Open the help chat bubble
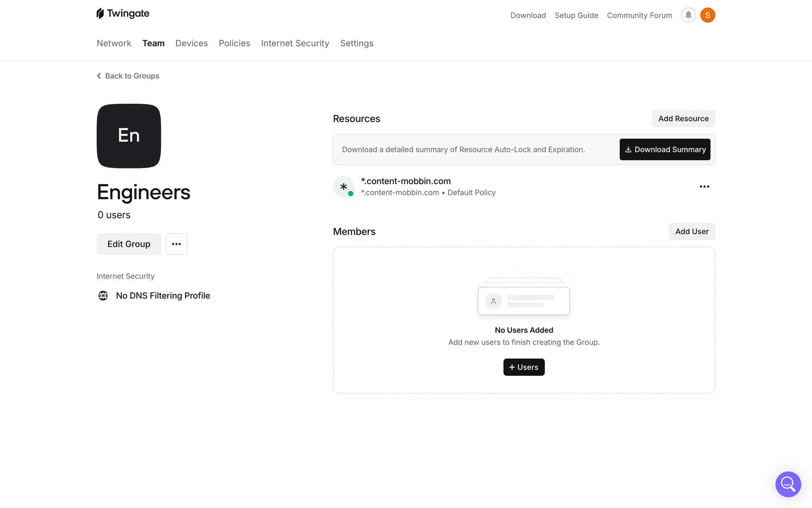Screen dimensions: 812x508 pyautogui.click(x=788, y=484)
